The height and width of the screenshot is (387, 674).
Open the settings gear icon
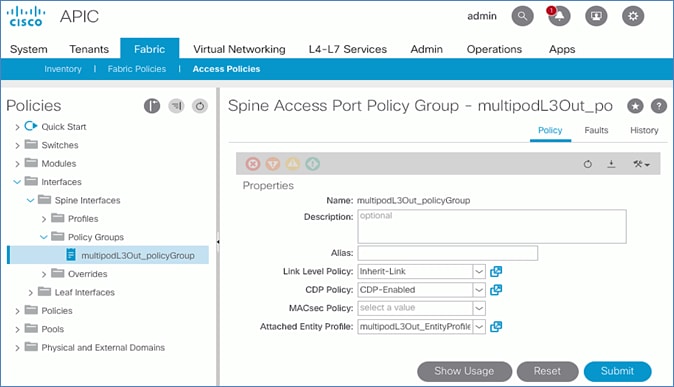[633, 16]
